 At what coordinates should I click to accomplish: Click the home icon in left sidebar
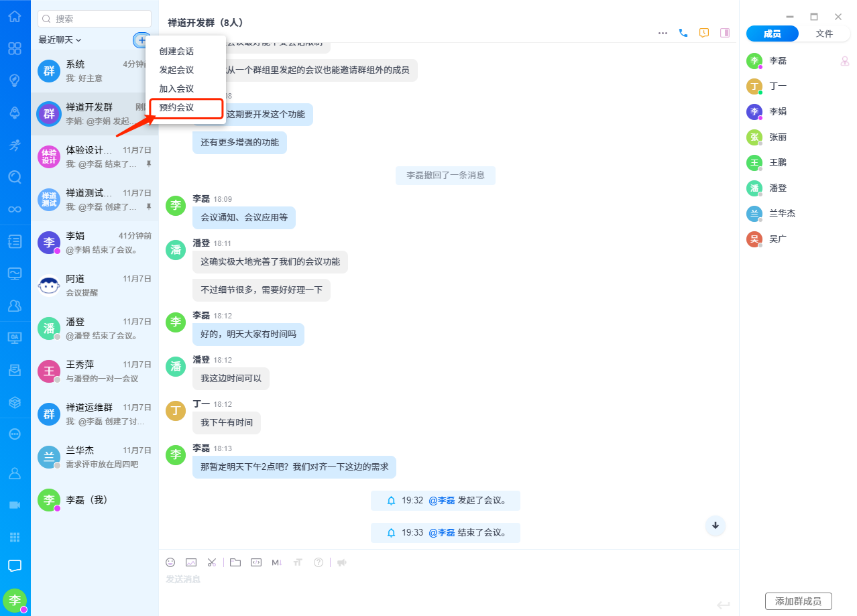(15, 16)
